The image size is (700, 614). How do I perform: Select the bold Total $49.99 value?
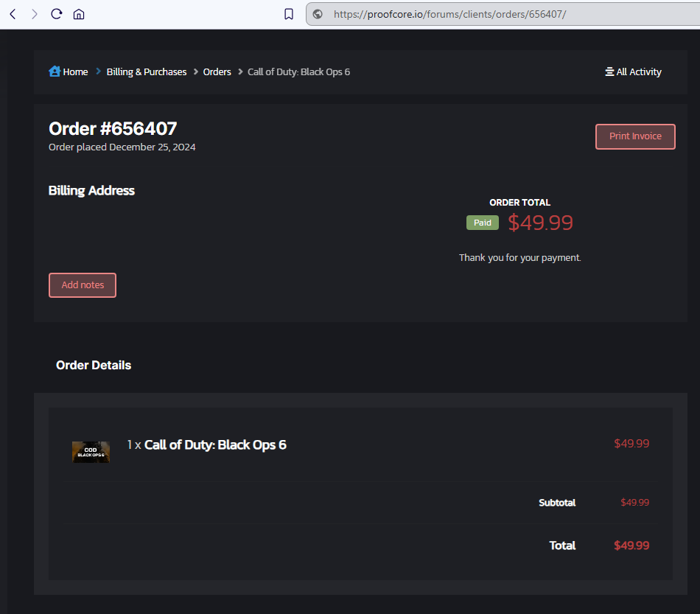pyautogui.click(x=631, y=545)
